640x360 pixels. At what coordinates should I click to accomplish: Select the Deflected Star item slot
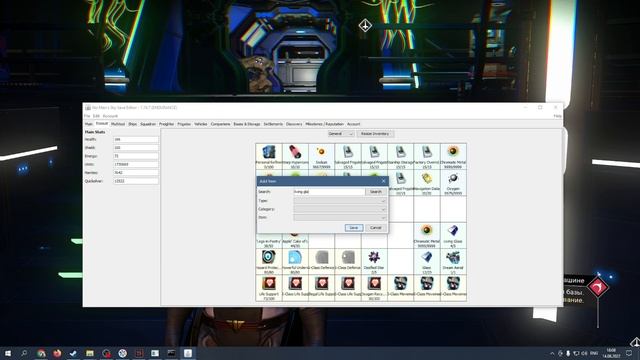tap(374, 262)
